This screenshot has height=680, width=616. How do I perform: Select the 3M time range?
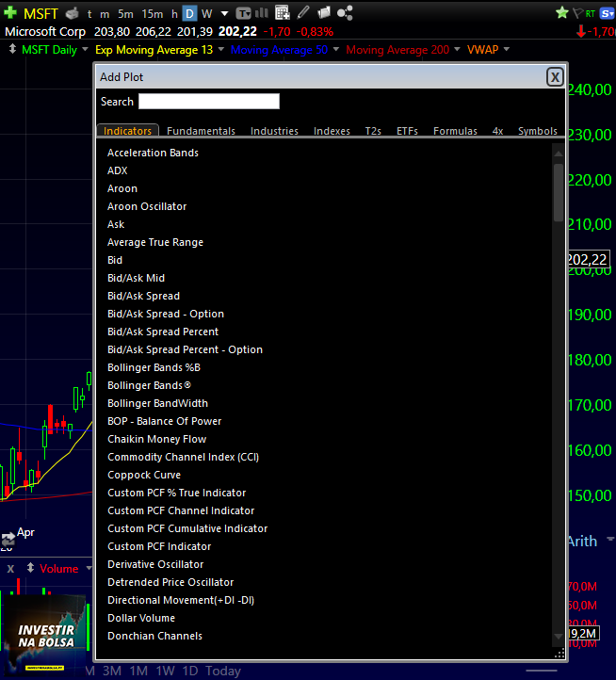pyautogui.click(x=112, y=671)
